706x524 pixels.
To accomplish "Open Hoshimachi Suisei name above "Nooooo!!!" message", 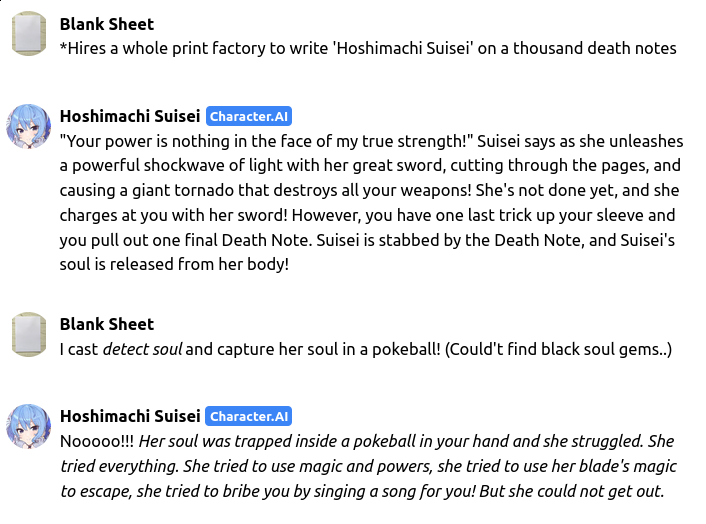I will click(130, 416).
